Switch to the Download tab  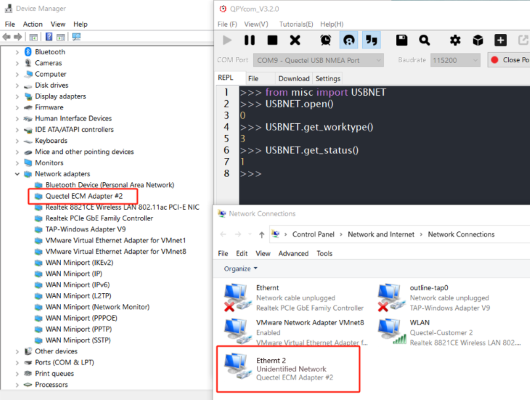(x=294, y=78)
